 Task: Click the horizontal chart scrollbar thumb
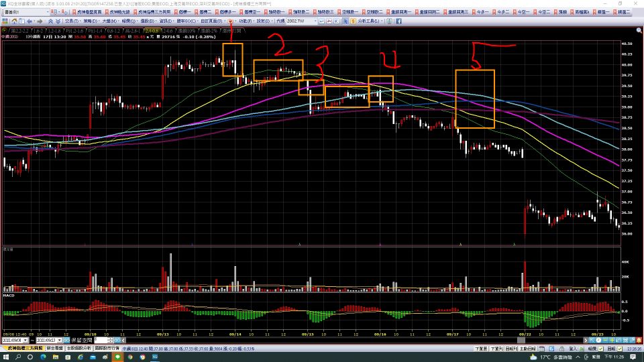[522, 341]
